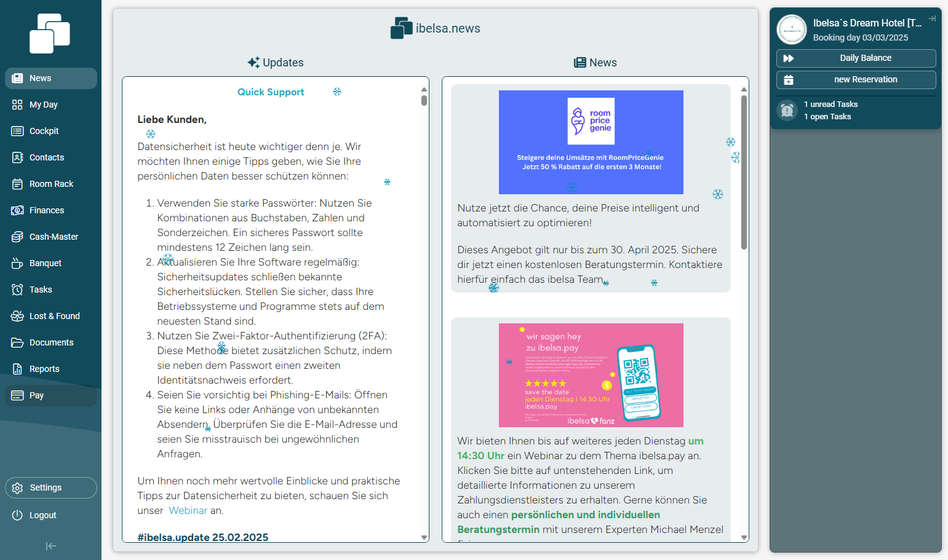
Task: Click the Lost & Found boxes icon
Action: click(17, 316)
